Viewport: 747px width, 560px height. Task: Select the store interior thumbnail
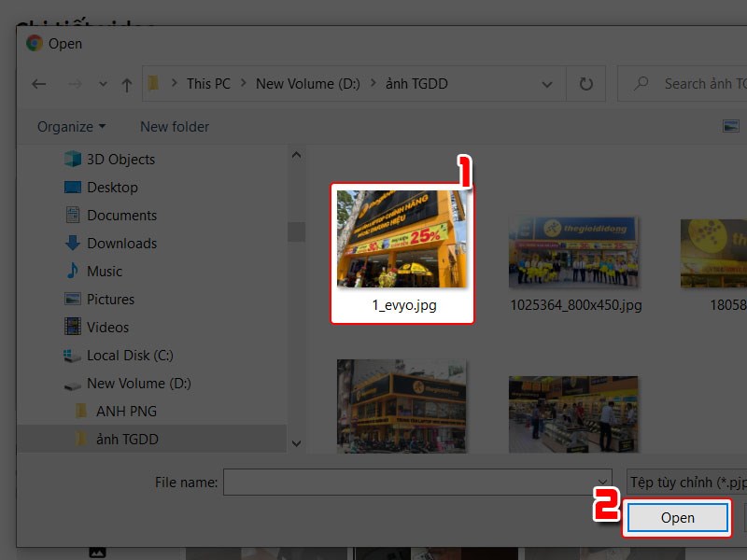[573, 414]
